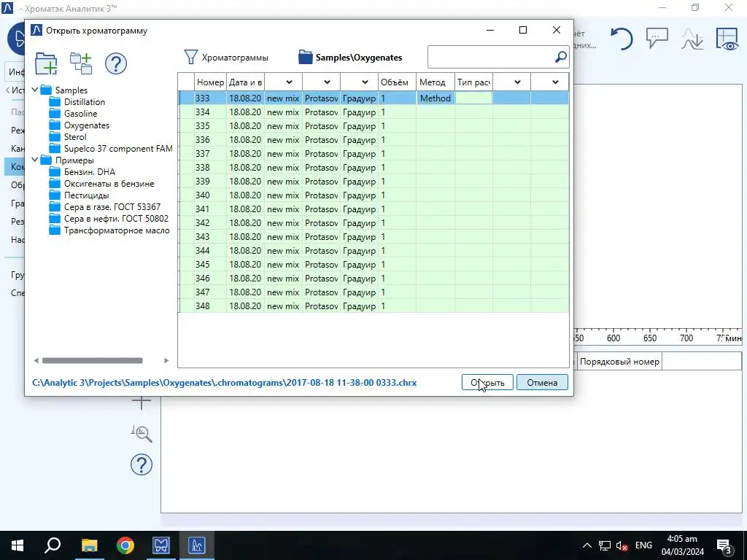Click the chromatogram zoom magnifier icon
The width and height of the screenshot is (747, 560).
142,433
